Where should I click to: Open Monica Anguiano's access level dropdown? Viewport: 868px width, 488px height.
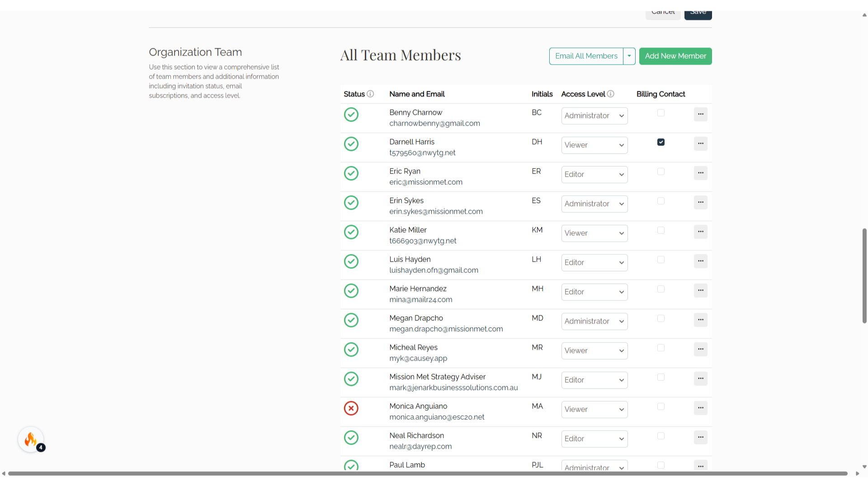594,409
